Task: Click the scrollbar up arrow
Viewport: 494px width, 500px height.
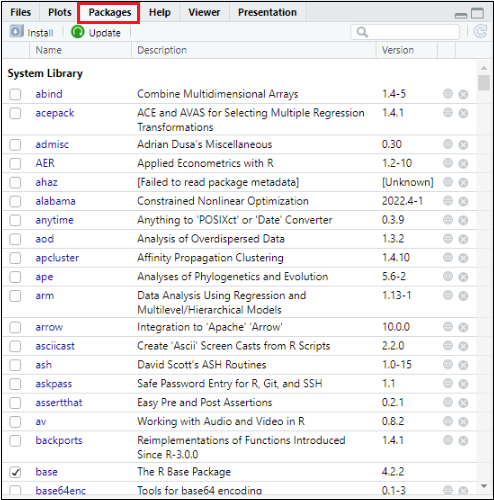Action: 484,68
